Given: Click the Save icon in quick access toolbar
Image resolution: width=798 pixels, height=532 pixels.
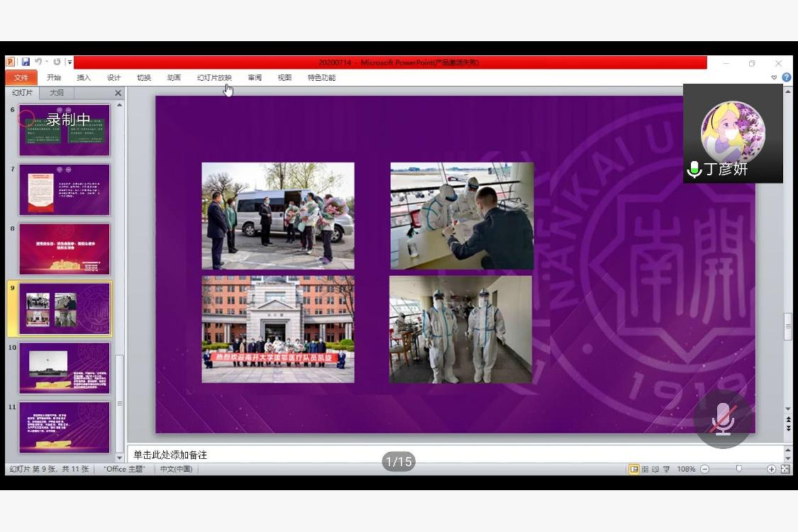Looking at the screenshot, I should [26, 62].
